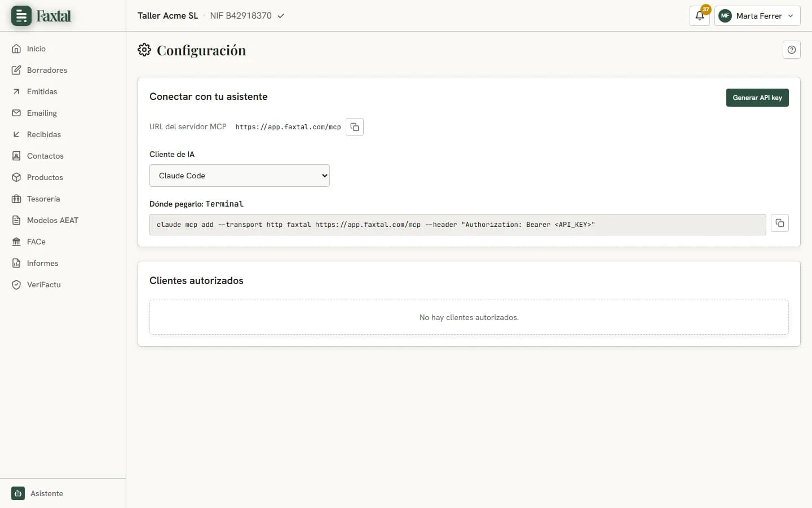Image resolution: width=812 pixels, height=508 pixels.
Task: Click the NIF B42918370 text
Action: click(x=241, y=16)
